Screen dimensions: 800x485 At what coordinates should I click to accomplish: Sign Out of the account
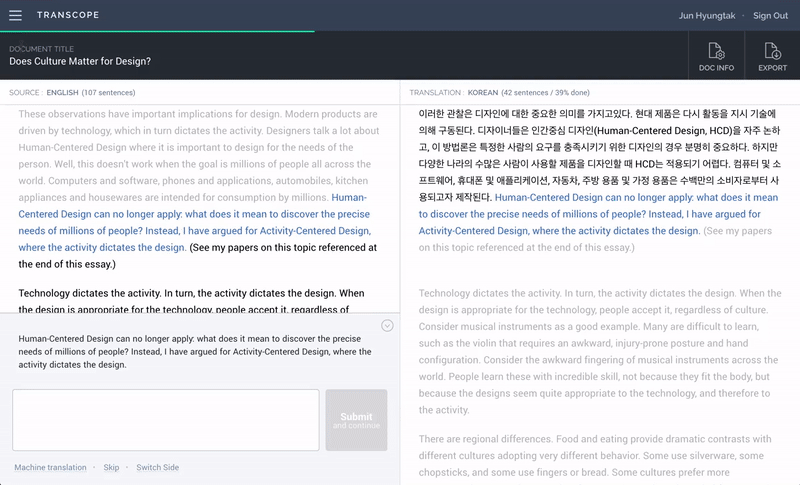(x=770, y=16)
